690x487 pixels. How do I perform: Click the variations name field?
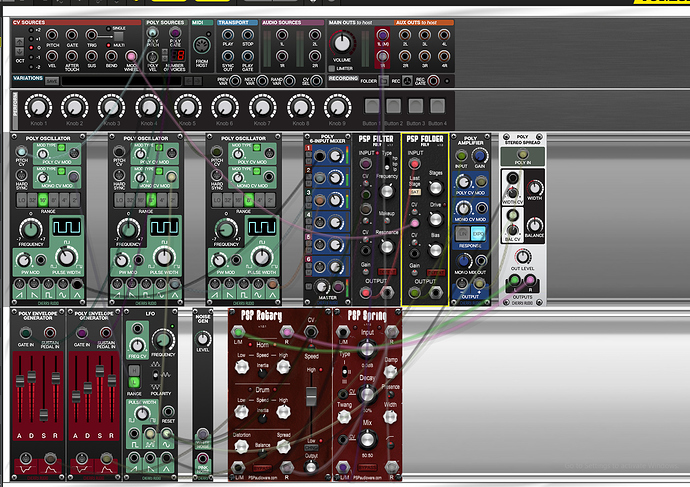(x=121, y=81)
